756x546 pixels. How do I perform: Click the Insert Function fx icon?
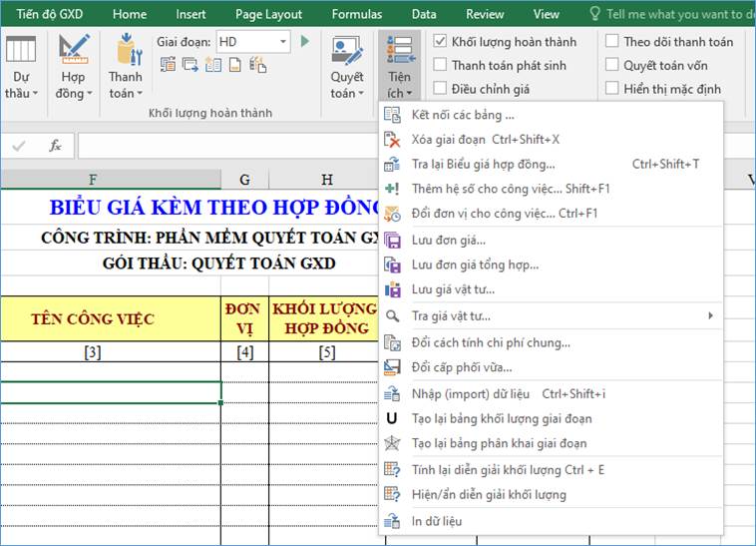[x=55, y=146]
